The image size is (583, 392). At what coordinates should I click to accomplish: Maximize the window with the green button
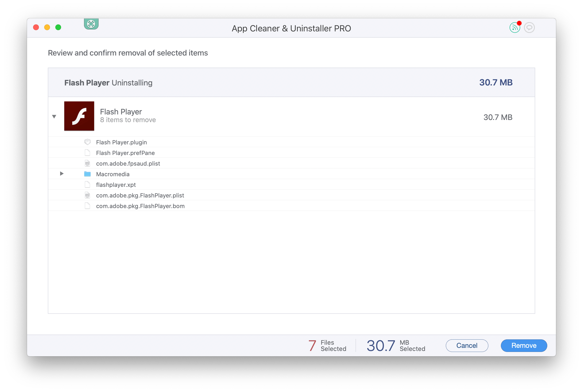click(58, 27)
